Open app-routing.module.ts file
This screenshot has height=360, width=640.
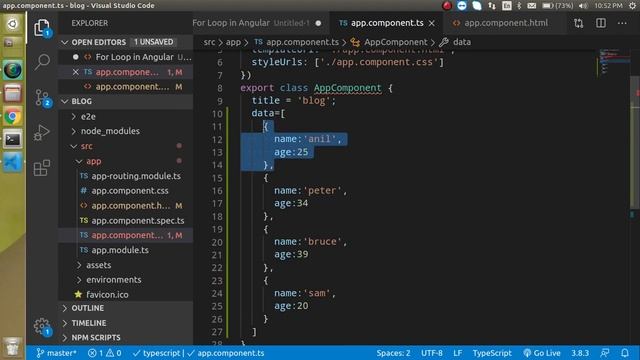(x=126, y=176)
